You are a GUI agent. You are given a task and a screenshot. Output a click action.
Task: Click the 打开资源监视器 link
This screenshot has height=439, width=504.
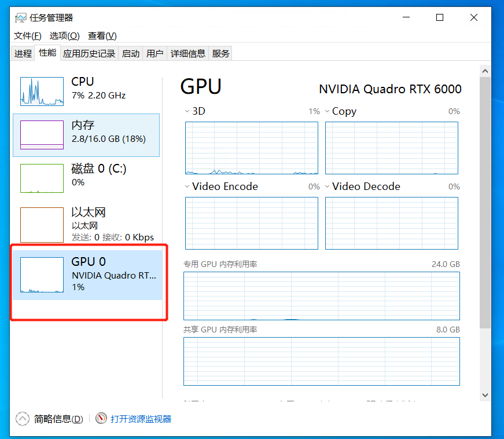tap(141, 419)
